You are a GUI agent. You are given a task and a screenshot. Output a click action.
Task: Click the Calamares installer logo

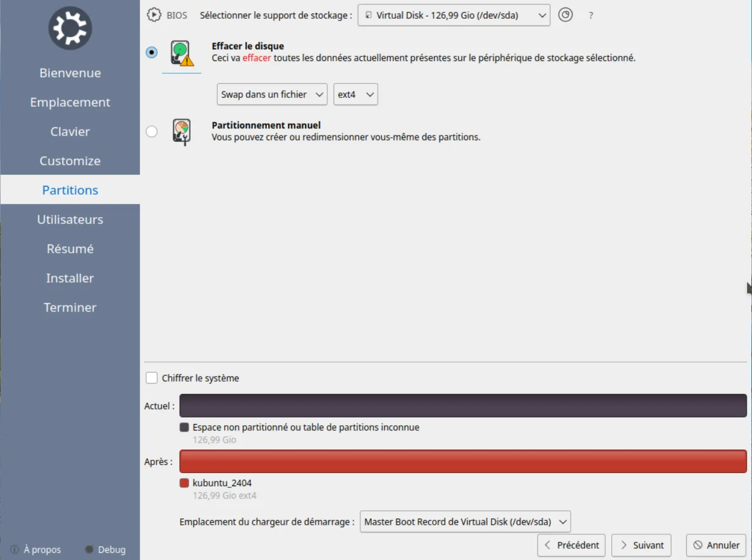[70, 28]
